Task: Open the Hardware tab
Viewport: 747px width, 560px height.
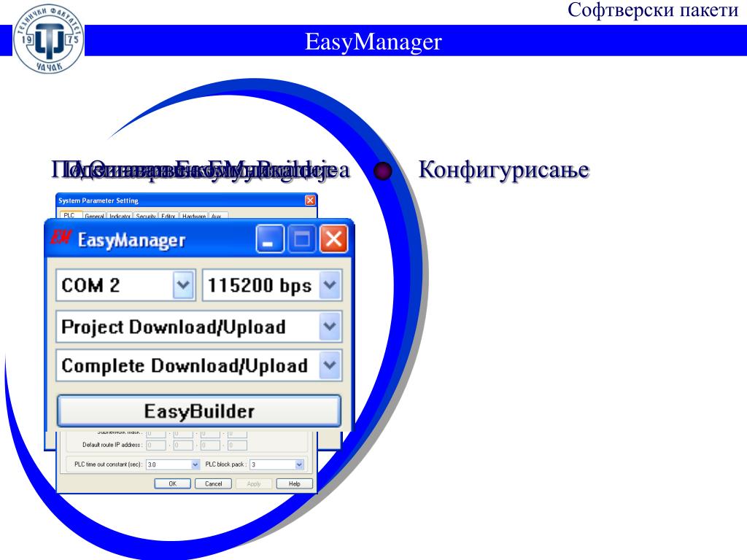Action: coord(194,216)
